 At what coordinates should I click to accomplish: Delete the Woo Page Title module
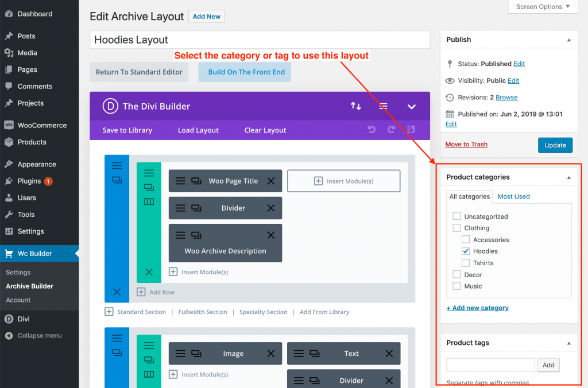point(271,181)
